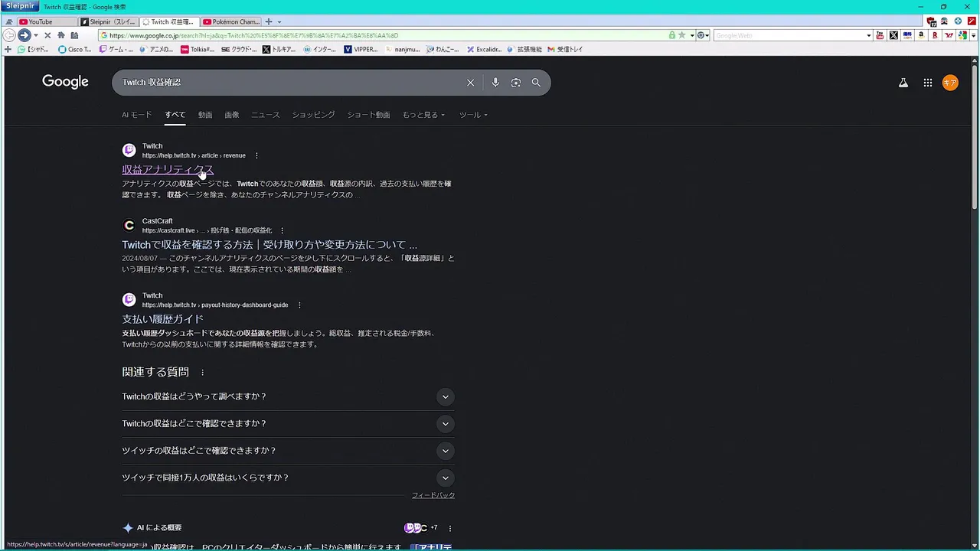Viewport: 980px width, 551px height.
Task: Switch to the Sleipnir (スレイ...) tab
Action: [109, 21]
